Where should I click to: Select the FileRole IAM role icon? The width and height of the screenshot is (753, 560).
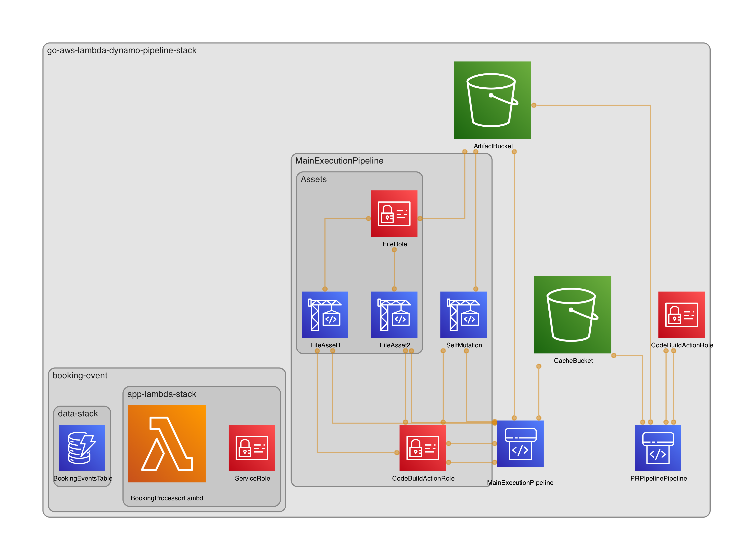[x=394, y=214]
